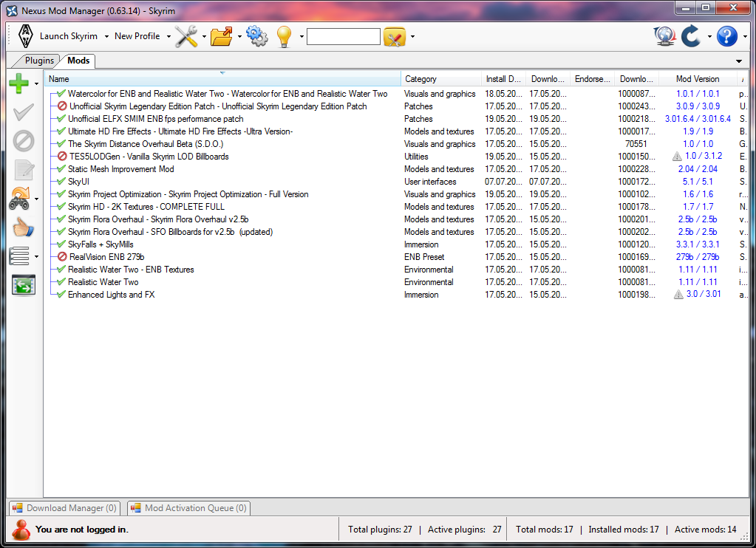Screen dimensions: 756x548
Task: Click the Nexus Mod Manager title bar icon
Action: click(x=12, y=10)
